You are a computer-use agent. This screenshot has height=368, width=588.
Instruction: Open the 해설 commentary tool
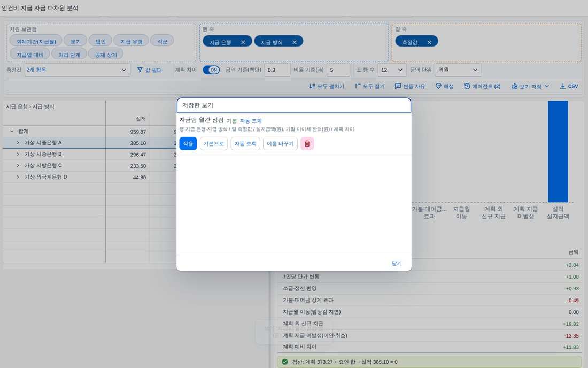point(444,86)
